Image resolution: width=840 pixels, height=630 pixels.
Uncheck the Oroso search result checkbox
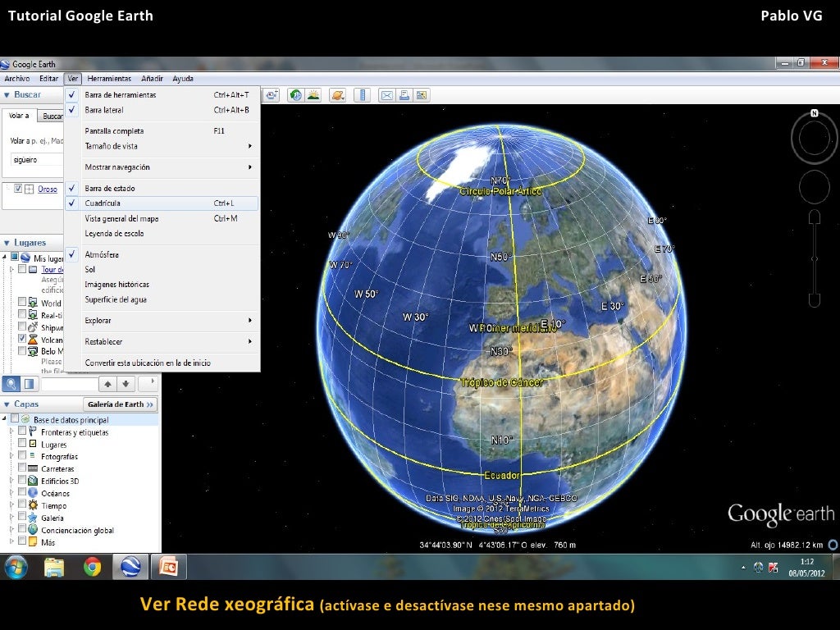18,189
